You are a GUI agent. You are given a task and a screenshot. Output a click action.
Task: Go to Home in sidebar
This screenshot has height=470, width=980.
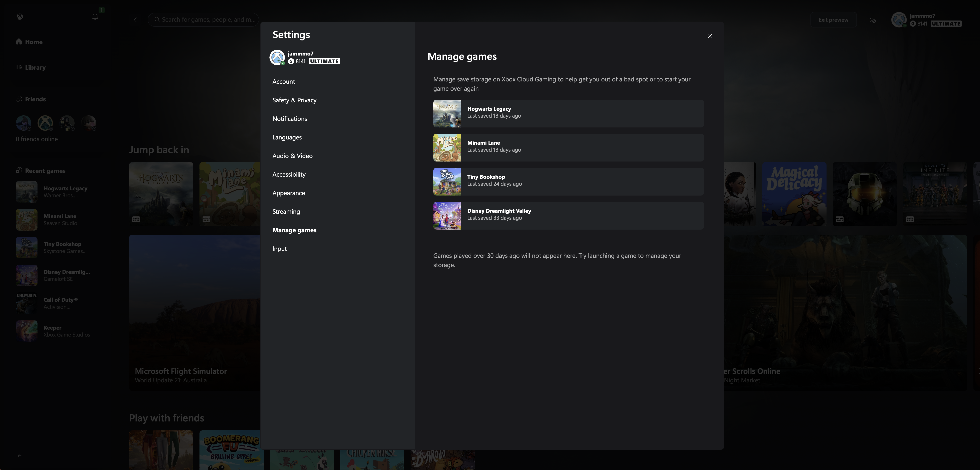29,42
